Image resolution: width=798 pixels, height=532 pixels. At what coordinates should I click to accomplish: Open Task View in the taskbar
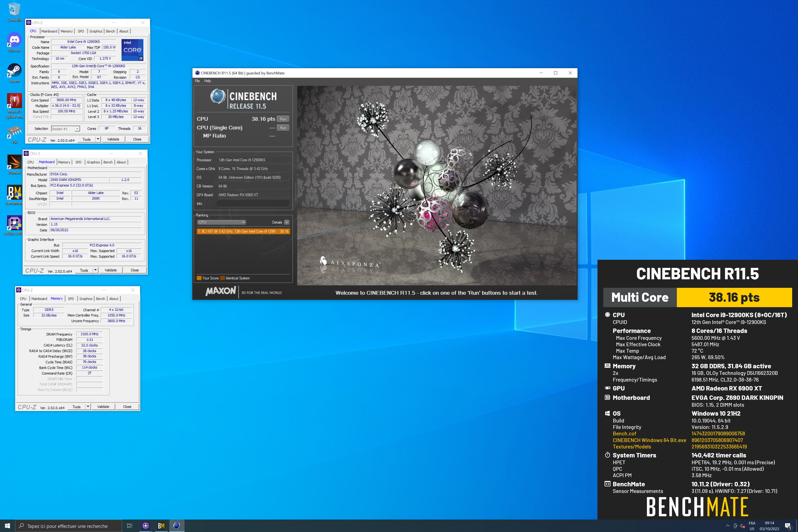[129, 526]
